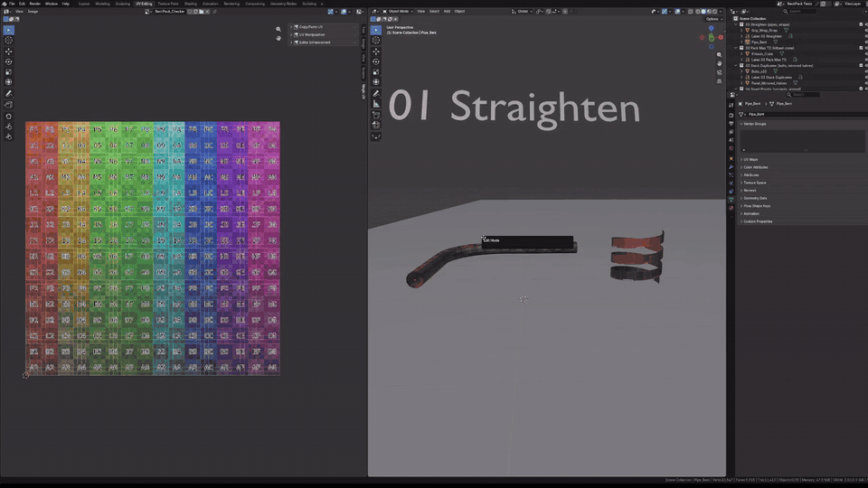Viewport: 868px width, 488px height.
Task: Open the Global transform orientation dropdown
Action: click(x=521, y=11)
